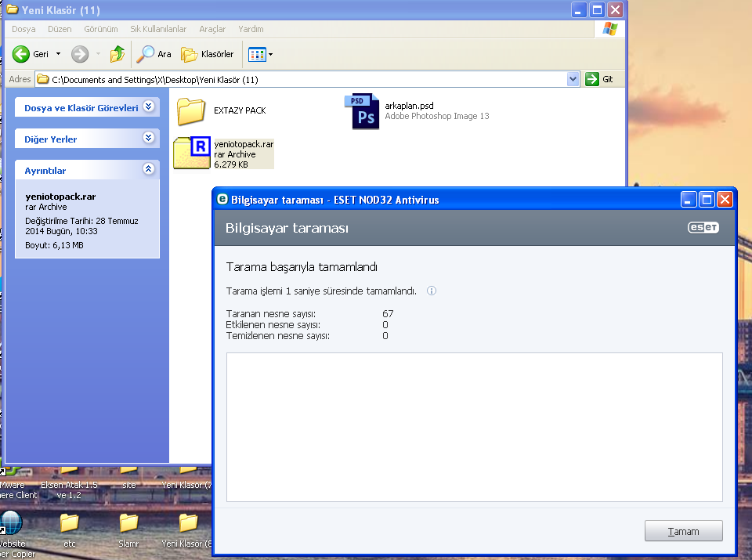
Task: Open the Dosya menu
Action: (x=23, y=29)
